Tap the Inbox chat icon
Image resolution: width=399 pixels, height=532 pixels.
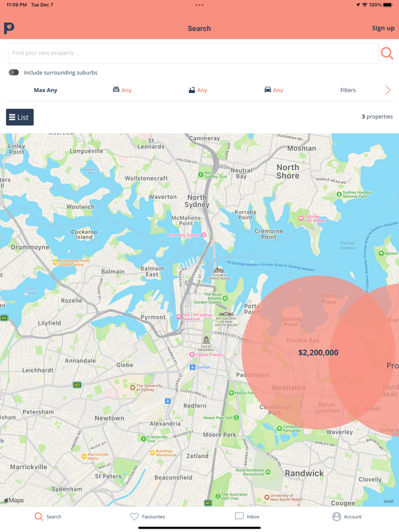(239, 517)
